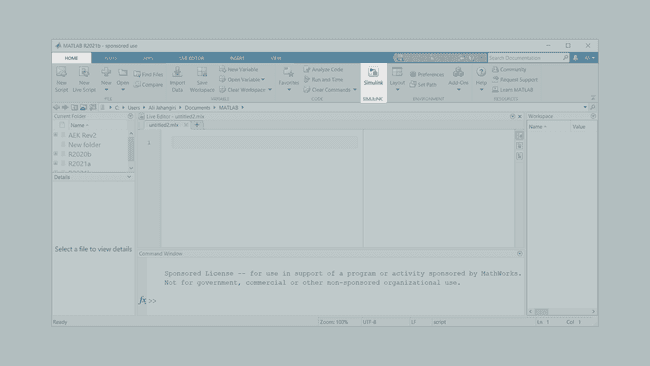This screenshot has height=366, width=650.
Task: Switch to the PLOTS tab
Action: (x=111, y=58)
